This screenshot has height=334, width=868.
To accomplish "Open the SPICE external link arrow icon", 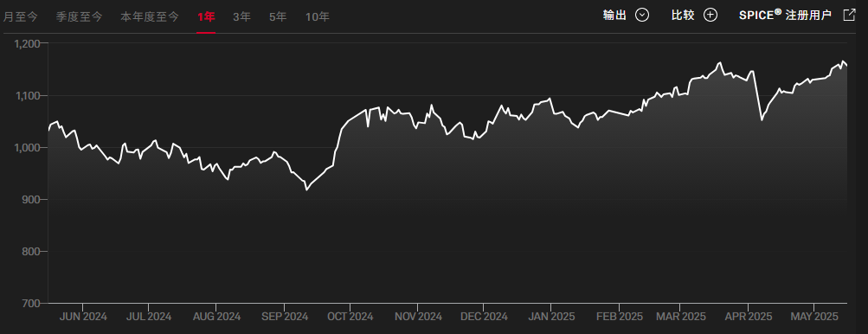I will 849,16.
